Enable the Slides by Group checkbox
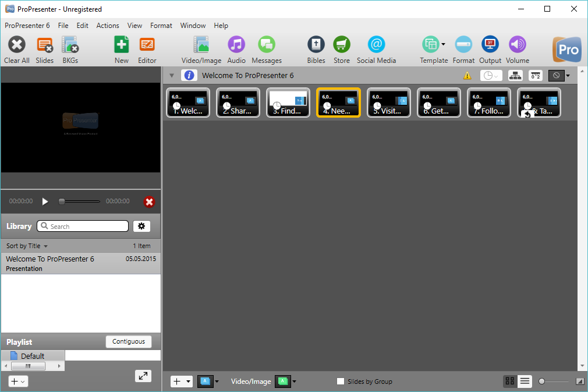Screen dimensions: 588x392 (x=341, y=382)
